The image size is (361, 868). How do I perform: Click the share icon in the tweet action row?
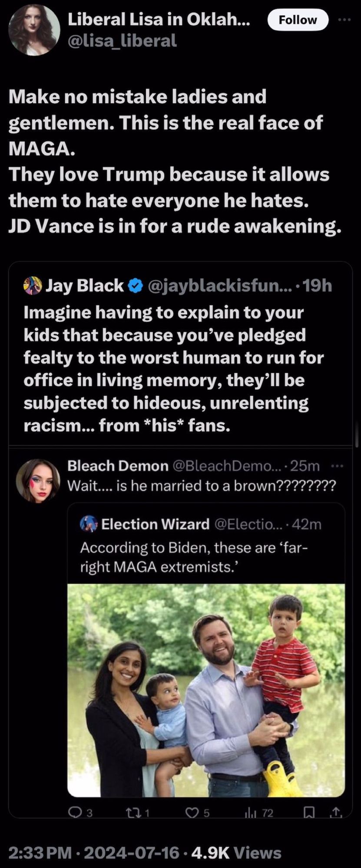(336, 813)
